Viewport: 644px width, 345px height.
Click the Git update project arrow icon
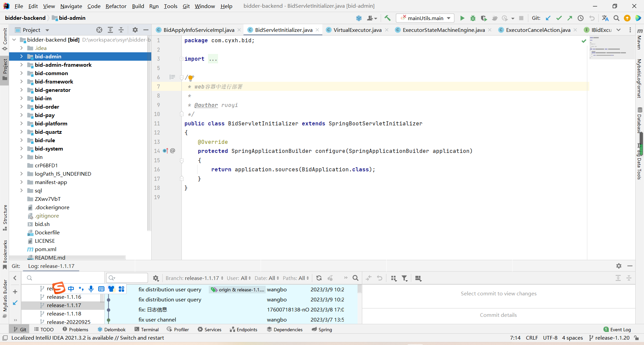[548, 18]
